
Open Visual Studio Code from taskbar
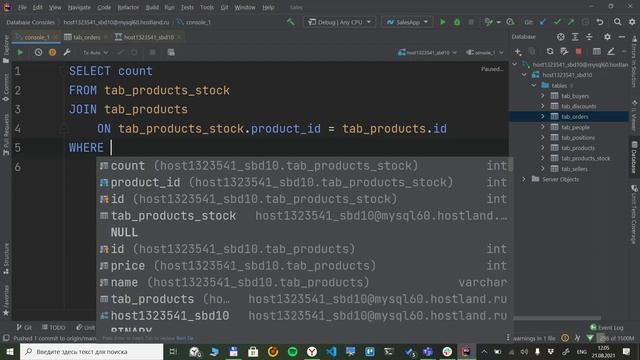[331, 351]
